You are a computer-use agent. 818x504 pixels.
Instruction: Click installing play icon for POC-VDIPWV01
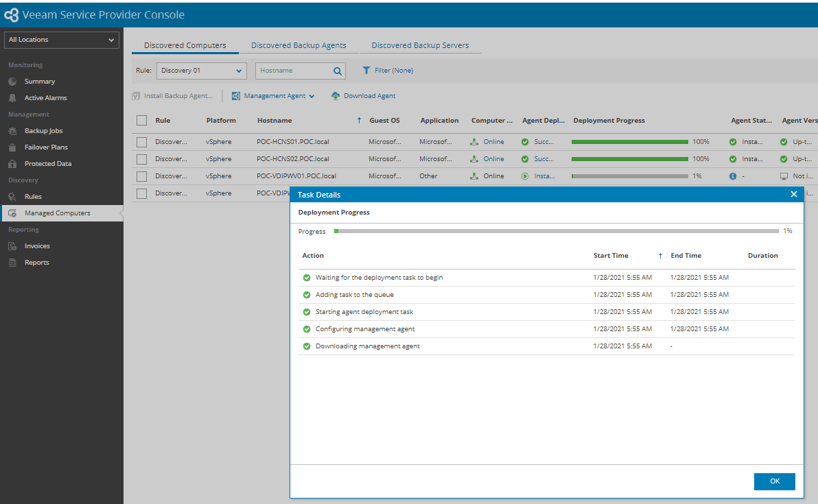coord(525,176)
